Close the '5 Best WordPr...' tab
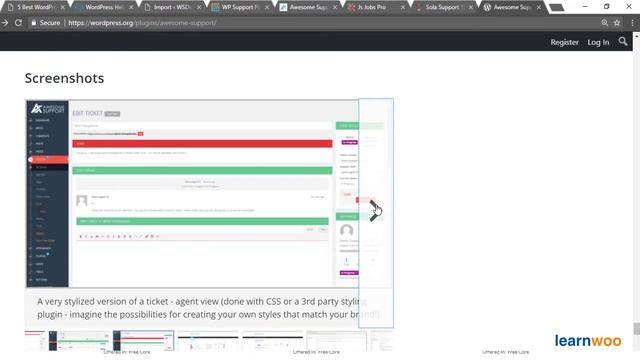Image resolution: width=640 pixels, height=360 pixels. click(x=62, y=7)
